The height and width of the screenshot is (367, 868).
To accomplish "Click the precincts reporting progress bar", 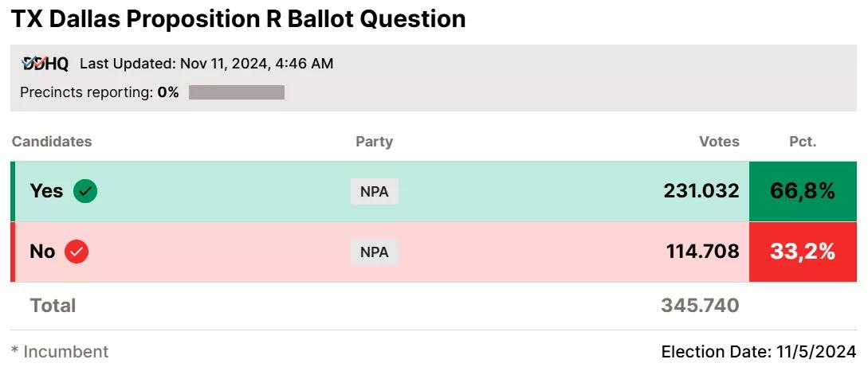I will [237, 92].
